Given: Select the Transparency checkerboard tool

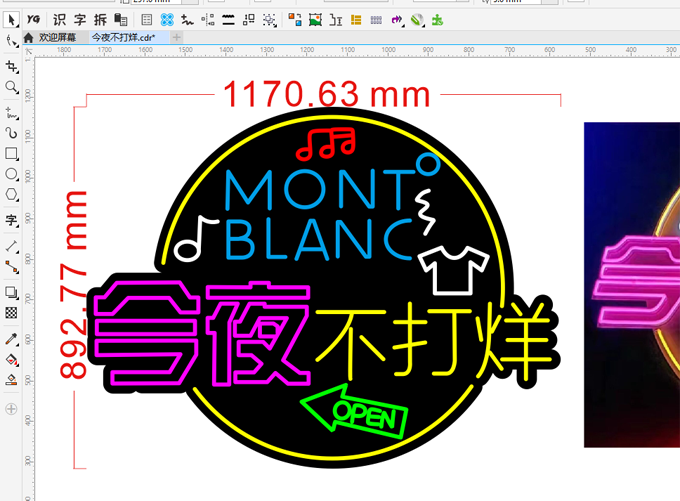Looking at the screenshot, I should [x=11, y=312].
